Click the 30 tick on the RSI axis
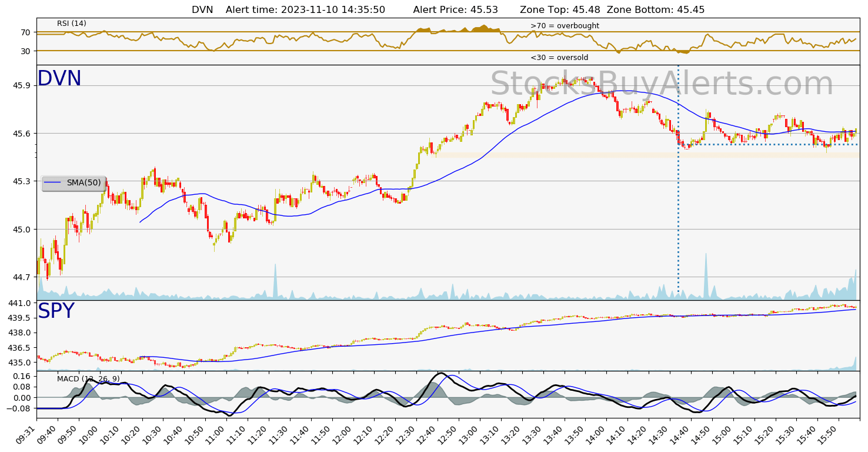Image resolution: width=868 pixels, height=452 pixels. pos(26,51)
